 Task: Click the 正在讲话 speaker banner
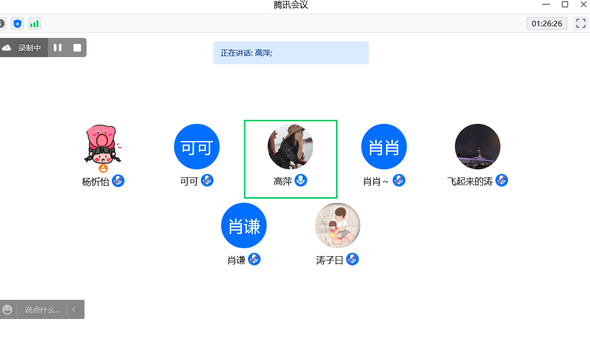tap(291, 53)
